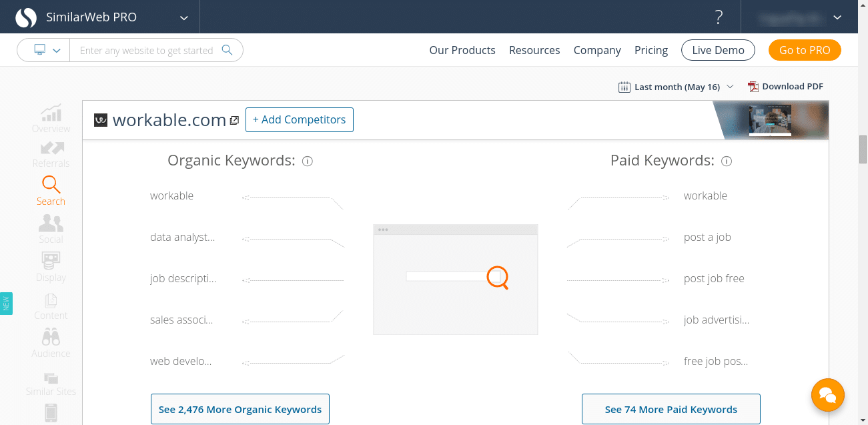Open the Company menu

[597, 50]
